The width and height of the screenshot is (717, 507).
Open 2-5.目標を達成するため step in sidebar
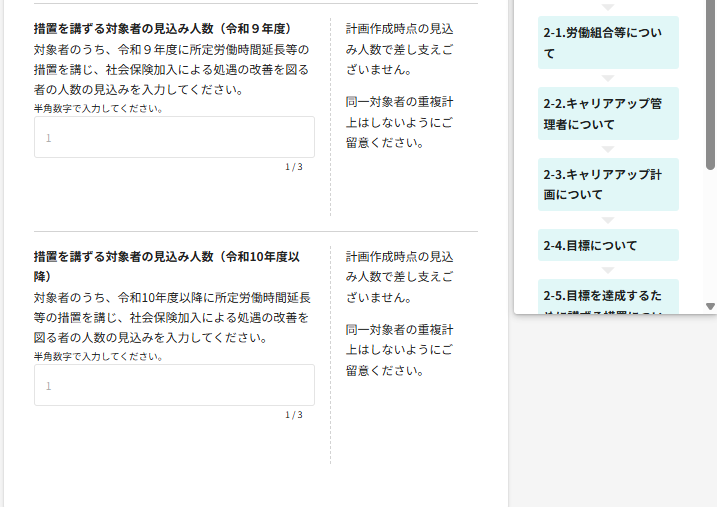(608, 296)
